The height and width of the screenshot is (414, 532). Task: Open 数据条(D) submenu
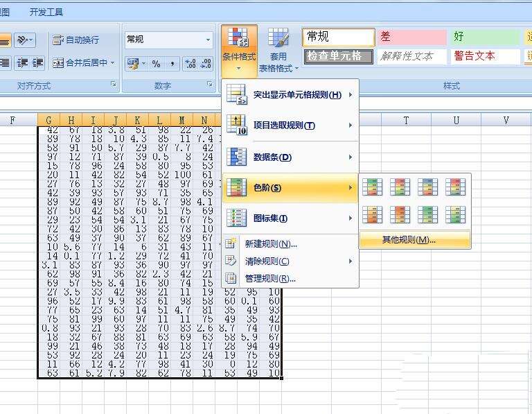click(290, 157)
